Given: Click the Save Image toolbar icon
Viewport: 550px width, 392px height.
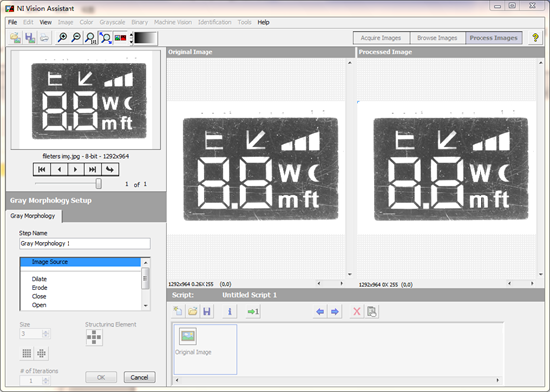Looking at the screenshot, I should [30, 38].
